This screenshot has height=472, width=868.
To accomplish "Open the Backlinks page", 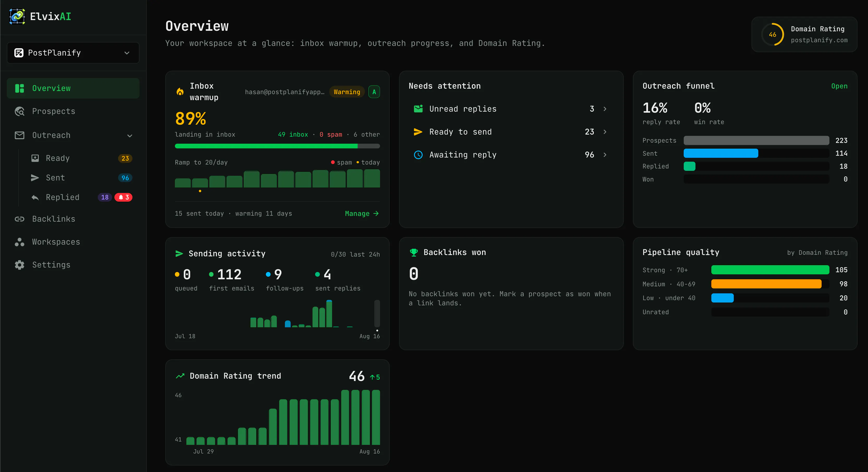I will (x=73, y=219).
